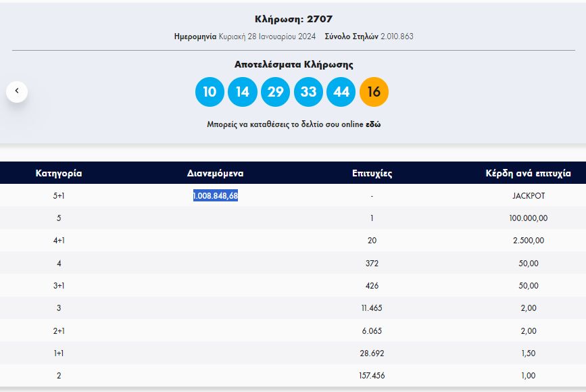Viewport: 586px width, 392px height.
Task: Click the highlighted amount 1.008.848,68
Action: tap(216, 196)
